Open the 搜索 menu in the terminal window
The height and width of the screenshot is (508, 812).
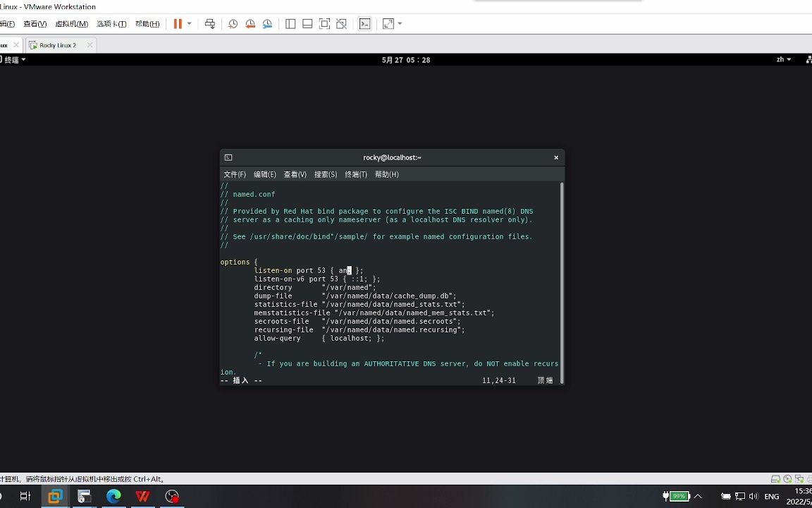coord(326,174)
